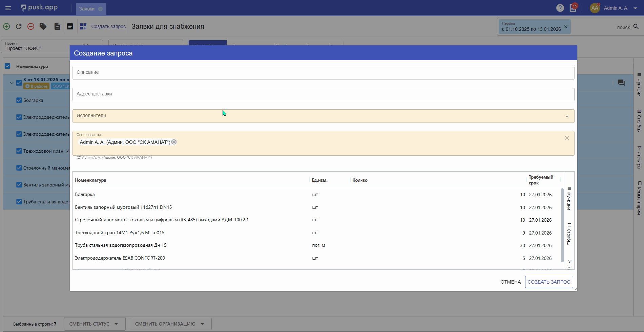The height and width of the screenshot is (332, 644).
Task: Expand the Исполнители dropdown
Action: pos(567,116)
